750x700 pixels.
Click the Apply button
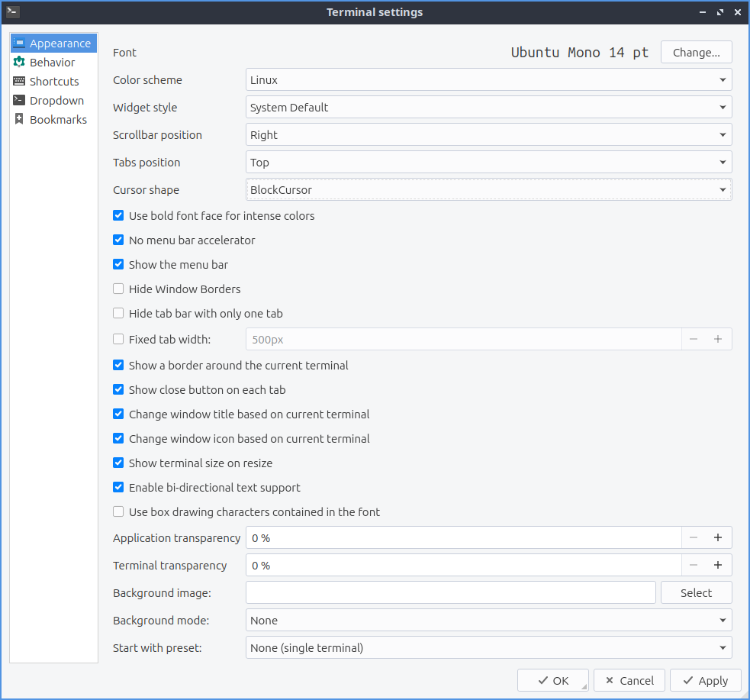pos(705,681)
